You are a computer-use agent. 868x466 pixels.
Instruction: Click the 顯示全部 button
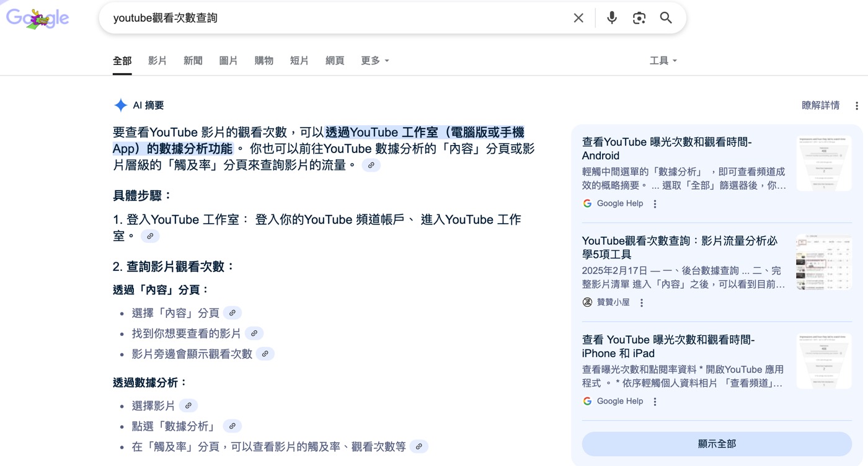tap(717, 444)
